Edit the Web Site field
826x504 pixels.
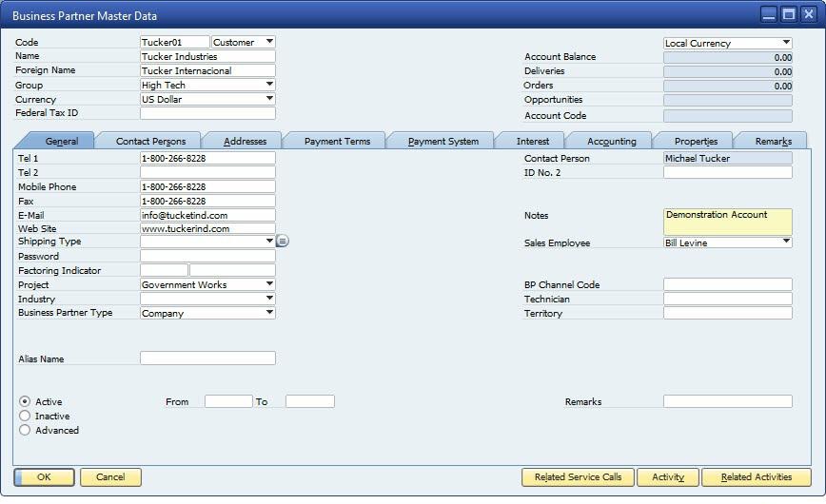coord(207,228)
